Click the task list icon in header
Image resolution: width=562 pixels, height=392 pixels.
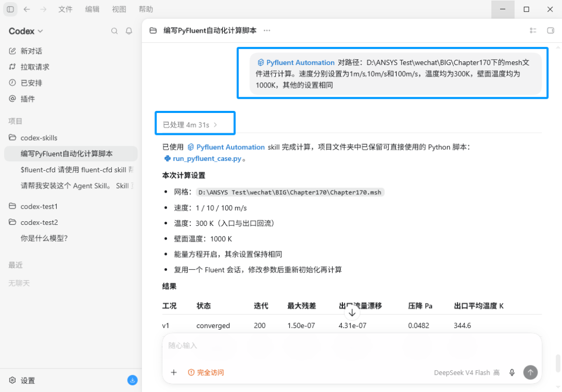coord(533,31)
